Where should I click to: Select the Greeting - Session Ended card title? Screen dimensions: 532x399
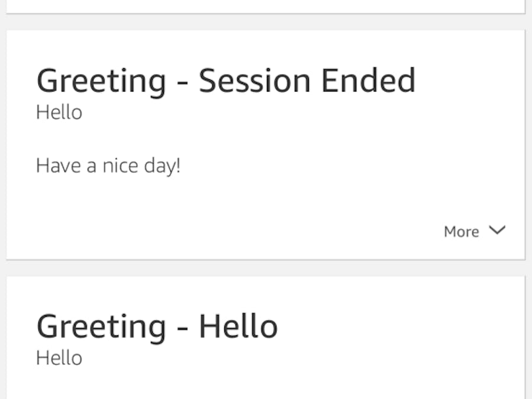[x=227, y=80]
